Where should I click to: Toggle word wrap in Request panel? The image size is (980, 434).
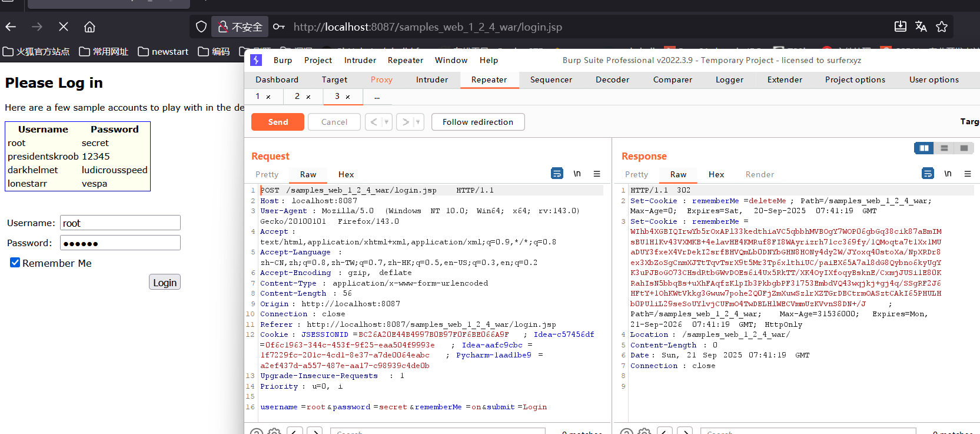(x=556, y=174)
